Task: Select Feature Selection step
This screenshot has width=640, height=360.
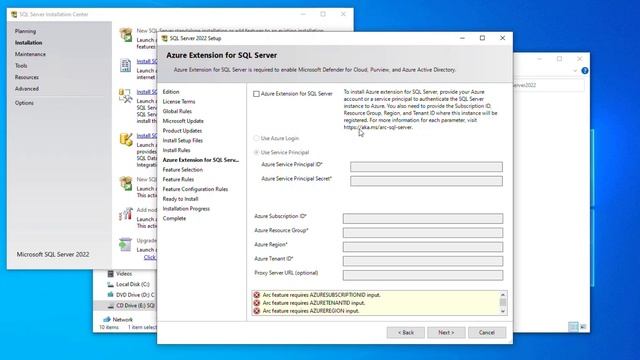Action: [x=182, y=170]
